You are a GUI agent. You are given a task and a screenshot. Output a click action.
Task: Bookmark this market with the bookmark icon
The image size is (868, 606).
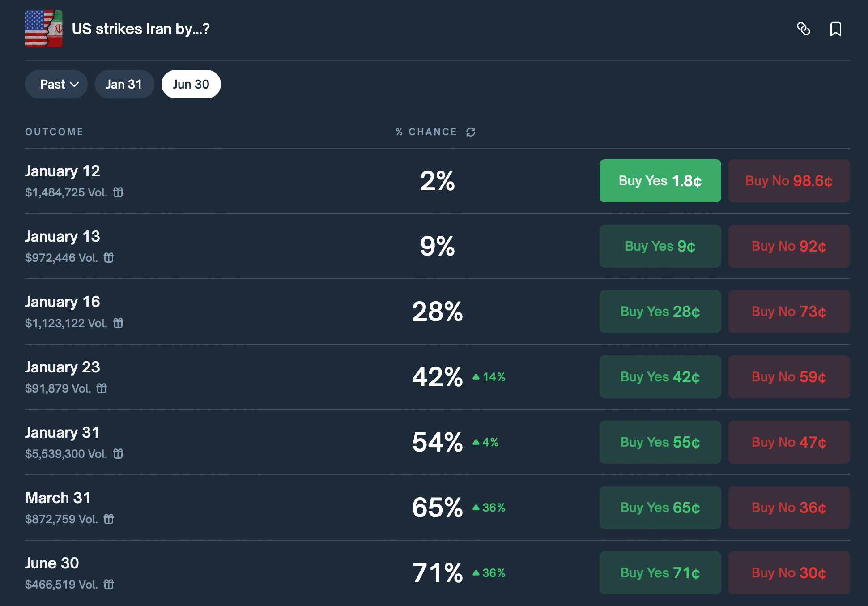[x=835, y=29]
